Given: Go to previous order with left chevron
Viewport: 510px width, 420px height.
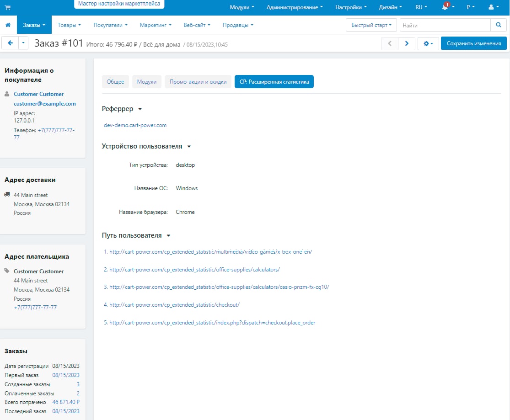Looking at the screenshot, I should coord(390,43).
